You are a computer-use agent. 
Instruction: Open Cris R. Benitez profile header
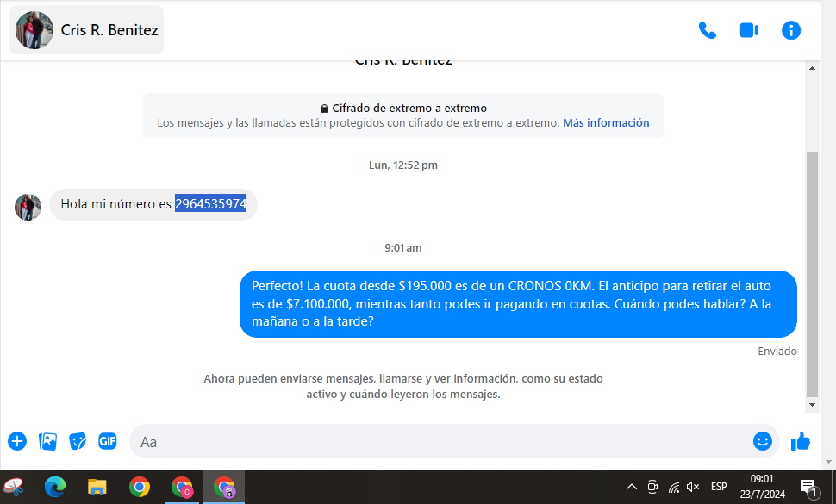[86, 30]
